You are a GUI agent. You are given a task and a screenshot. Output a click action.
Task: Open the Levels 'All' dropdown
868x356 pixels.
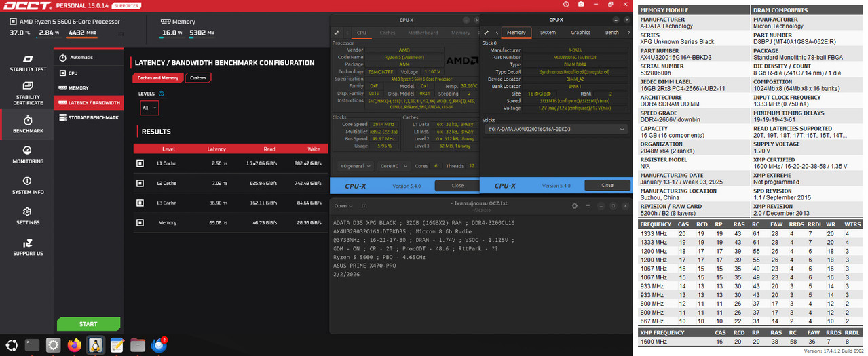click(149, 108)
